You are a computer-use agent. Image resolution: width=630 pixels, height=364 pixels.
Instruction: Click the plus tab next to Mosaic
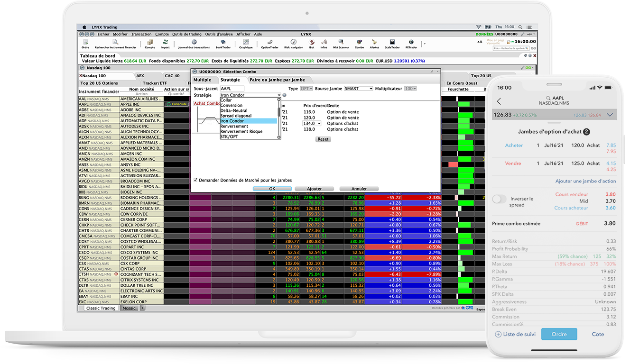142,308
